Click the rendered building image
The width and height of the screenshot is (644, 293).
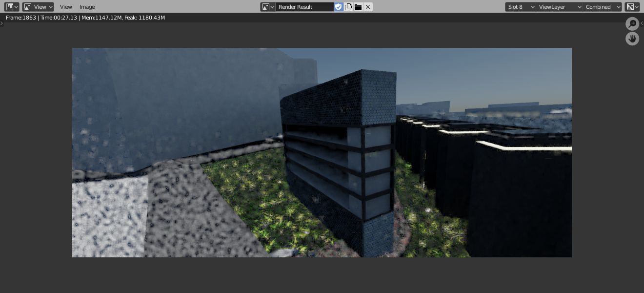point(322,152)
